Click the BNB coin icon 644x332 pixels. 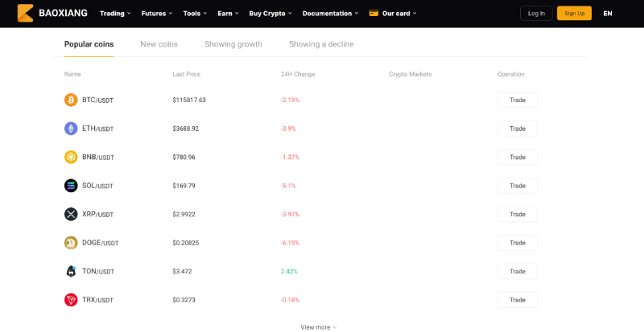point(71,158)
